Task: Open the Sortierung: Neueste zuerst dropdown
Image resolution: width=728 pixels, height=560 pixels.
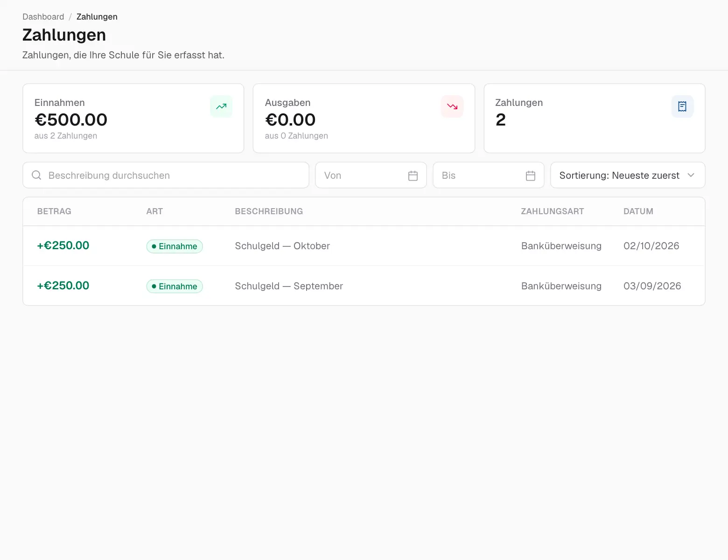Action: pyautogui.click(x=628, y=175)
